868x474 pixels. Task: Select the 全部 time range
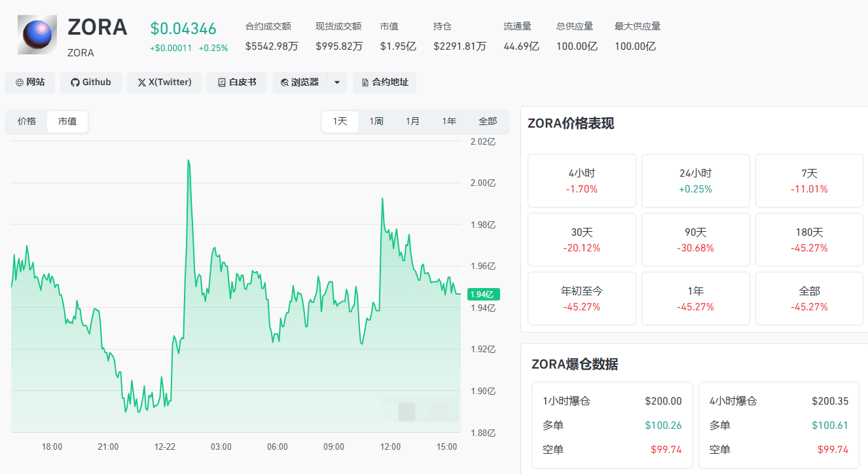coord(488,122)
